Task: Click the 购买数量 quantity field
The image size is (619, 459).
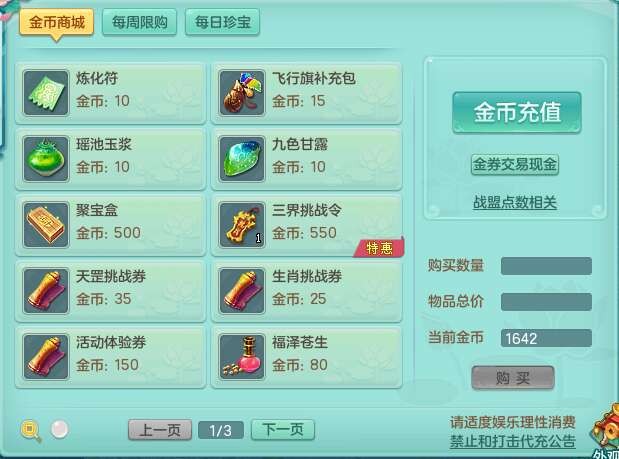Action: 546,266
